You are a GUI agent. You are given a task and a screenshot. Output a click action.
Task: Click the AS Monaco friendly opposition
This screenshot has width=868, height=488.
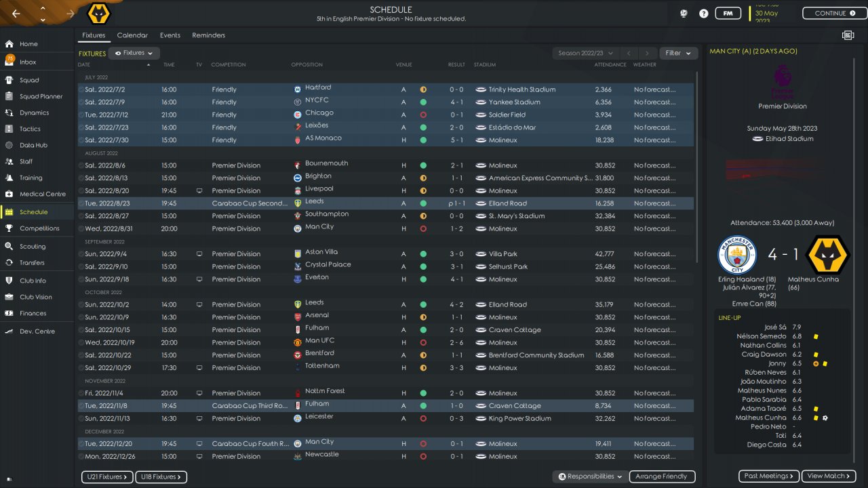[323, 138]
